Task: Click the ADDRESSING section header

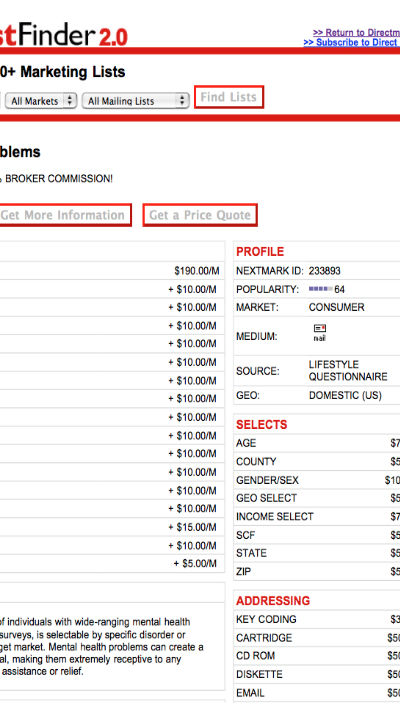Action: [x=273, y=601]
